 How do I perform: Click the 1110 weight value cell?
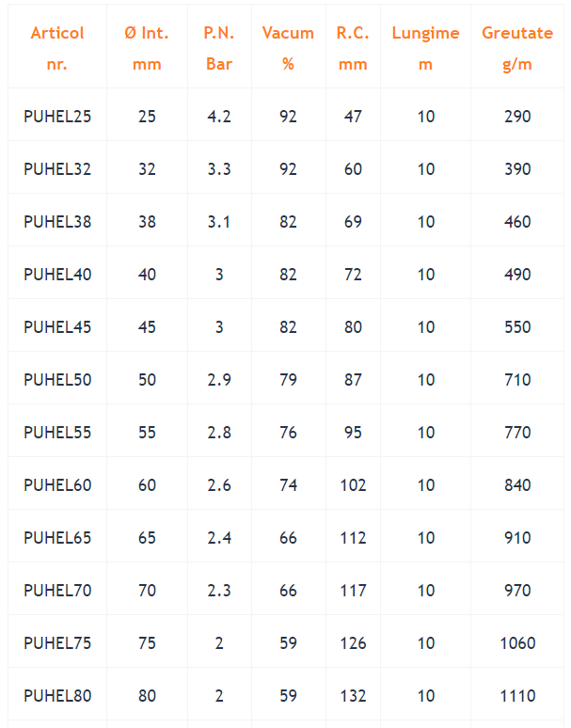517,696
